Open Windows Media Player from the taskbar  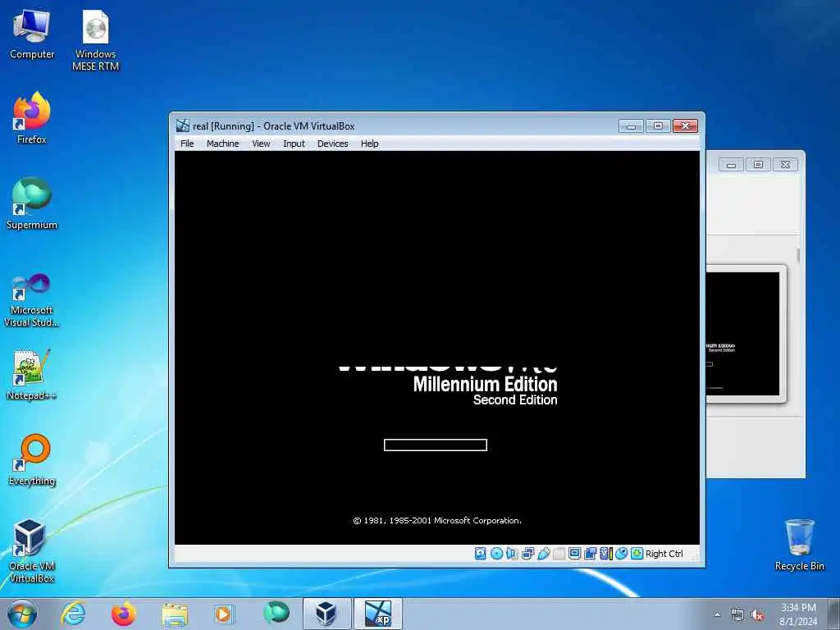coord(224,614)
